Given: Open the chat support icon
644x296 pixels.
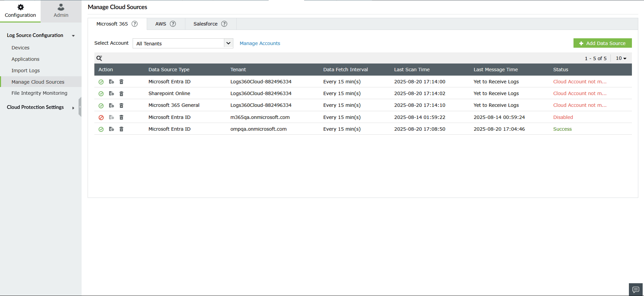Looking at the screenshot, I should pos(636,289).
